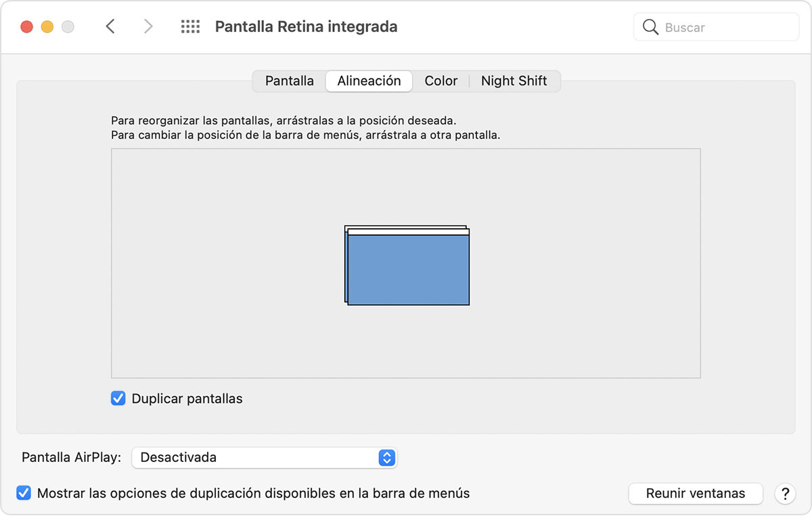Viewport: 812px width, 516px height.
Task: Show all preferences with the grid icon
Action: [190, 27]
